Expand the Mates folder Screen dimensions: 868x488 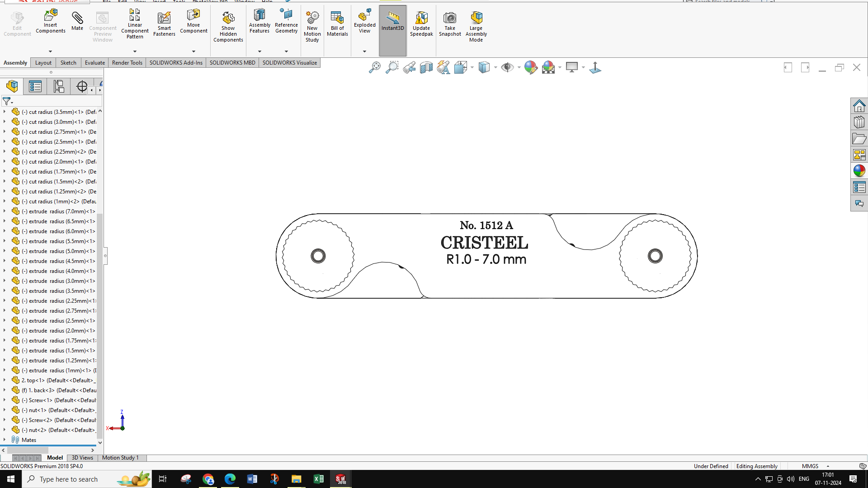tap(5, 440)
